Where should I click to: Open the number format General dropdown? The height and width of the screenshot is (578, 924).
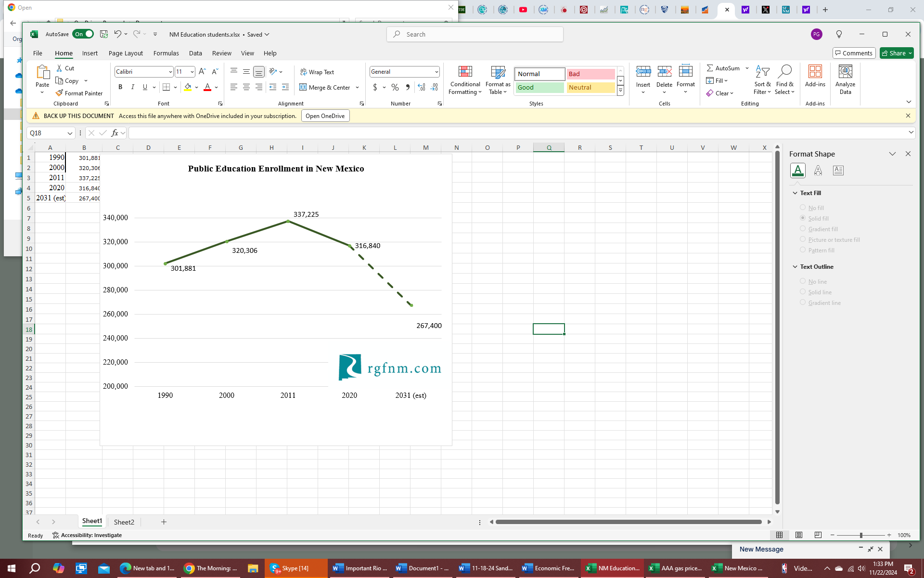tap(436, 72)
